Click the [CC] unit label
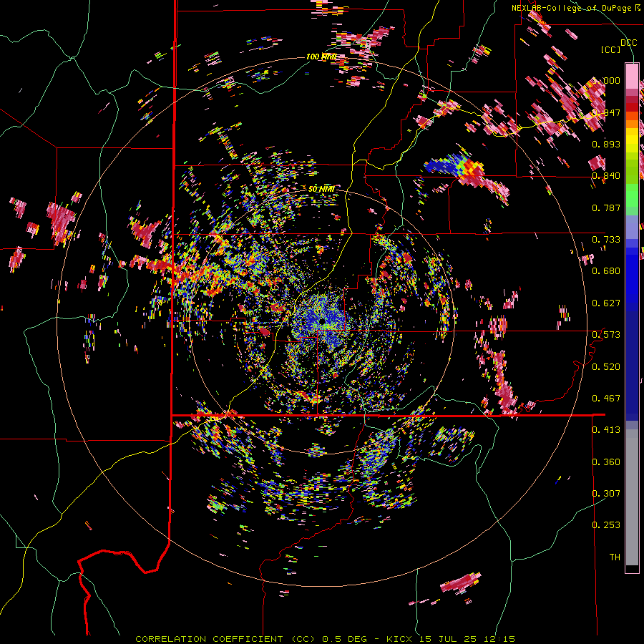 [x=611, y=49]
